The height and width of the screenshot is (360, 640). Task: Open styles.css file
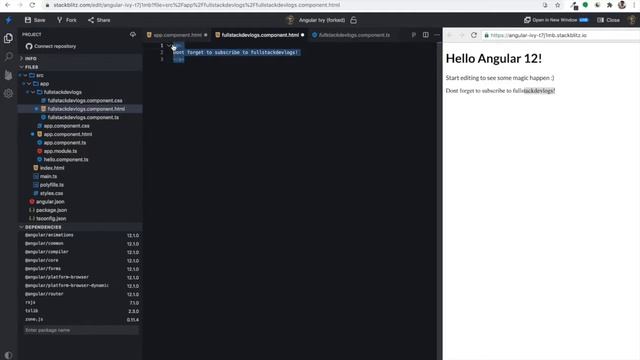51,193
